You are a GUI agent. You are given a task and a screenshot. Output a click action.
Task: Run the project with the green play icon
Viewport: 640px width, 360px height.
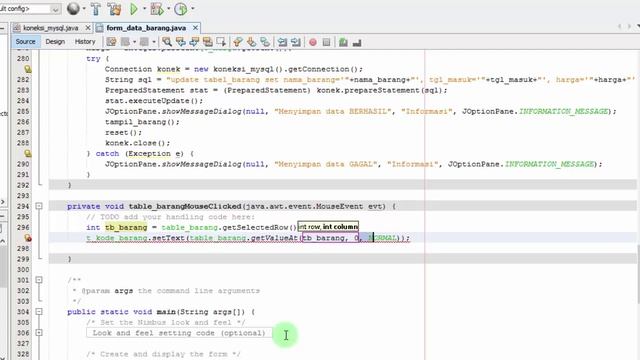(133, 9)
